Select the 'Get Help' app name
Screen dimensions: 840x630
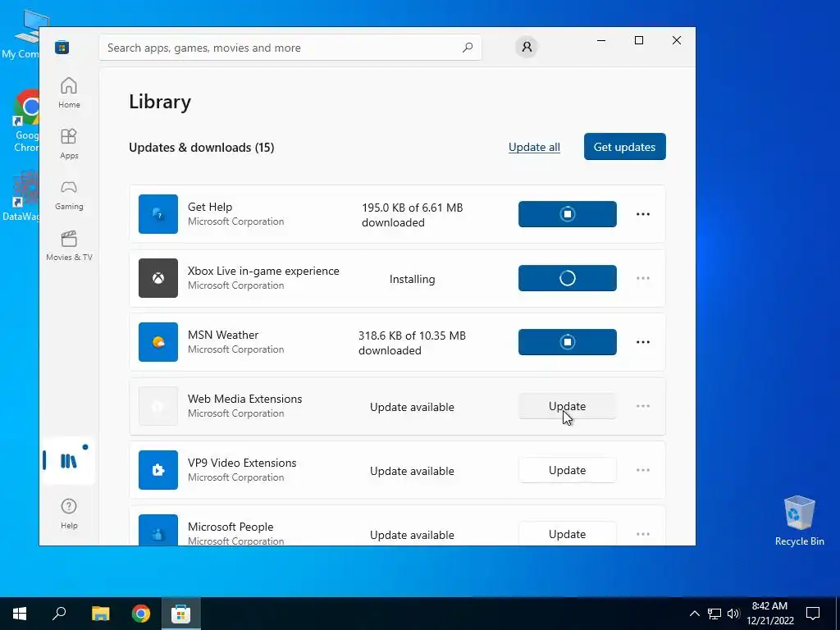click(x=210, y=207)
